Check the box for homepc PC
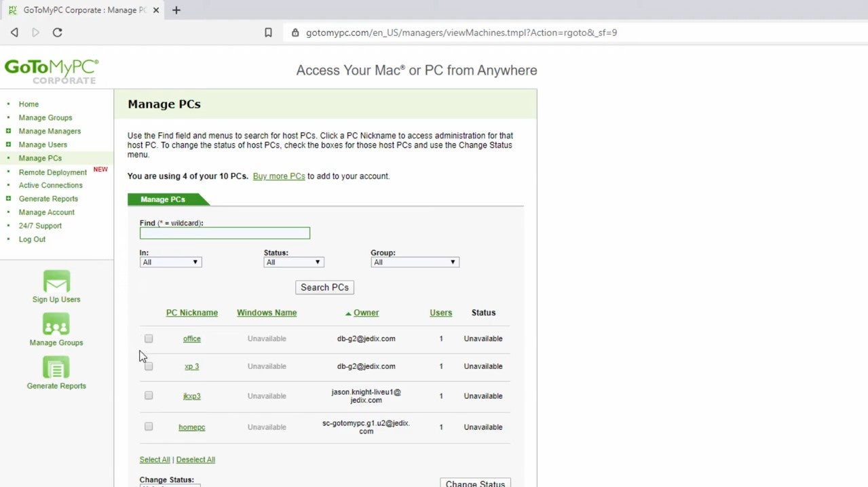This screenshot has height=487, width=868. coord(149,427)
